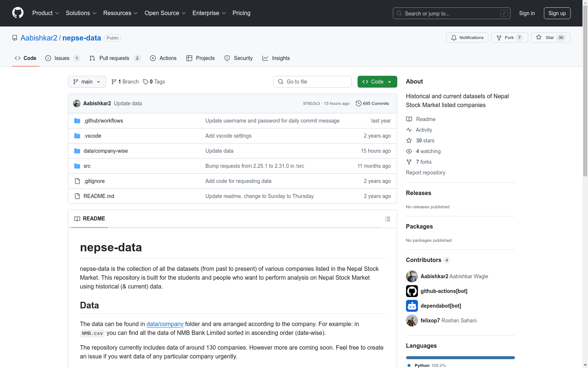Click the search magnifier icon in the header
Screen dimensions: 588x368
point(399,13)
